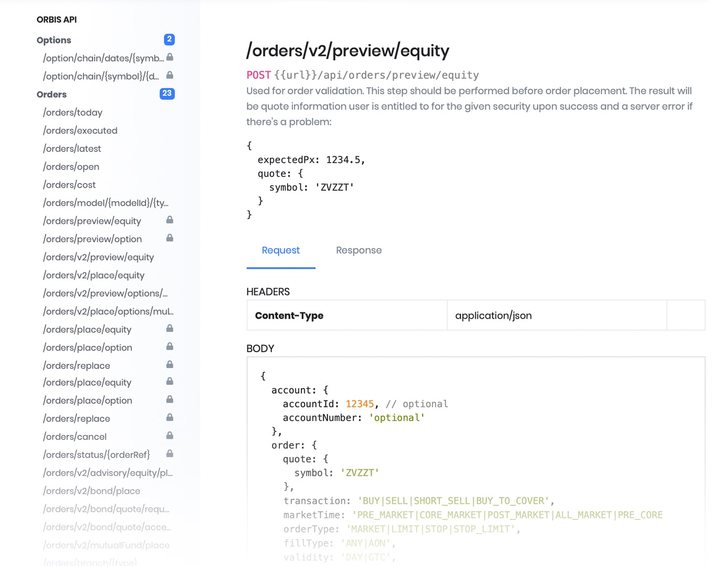Open the /orders/today endpoint
Viewport: 728px width, 566px height.
pyautogui.click(x=72, y=112)
